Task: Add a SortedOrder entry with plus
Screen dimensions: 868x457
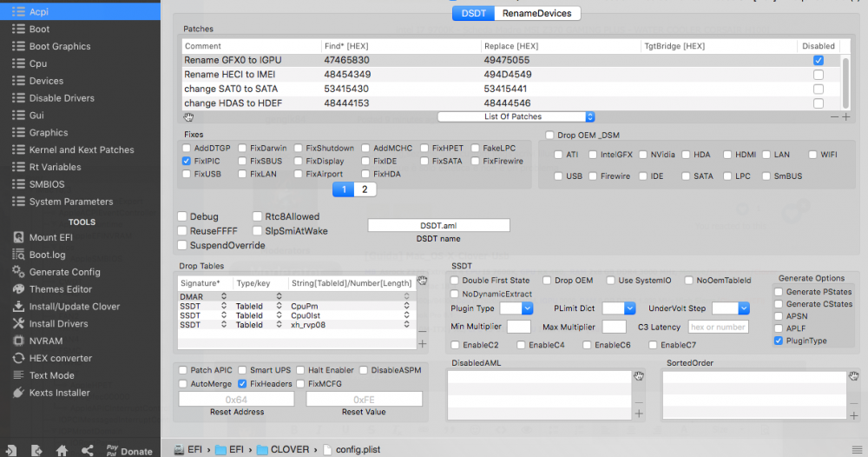Action: tap(854, 415)
